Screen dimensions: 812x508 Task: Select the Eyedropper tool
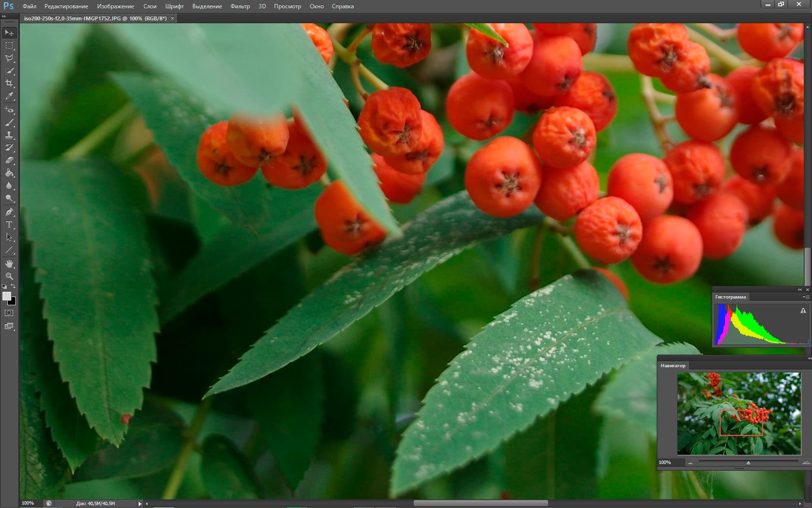(9, 96)
